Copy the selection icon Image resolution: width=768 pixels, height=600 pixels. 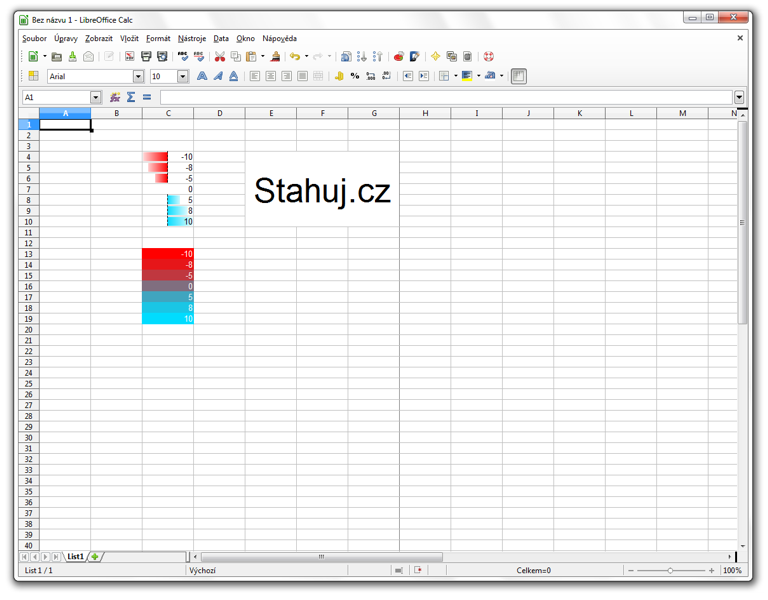(x=236, y=56)
